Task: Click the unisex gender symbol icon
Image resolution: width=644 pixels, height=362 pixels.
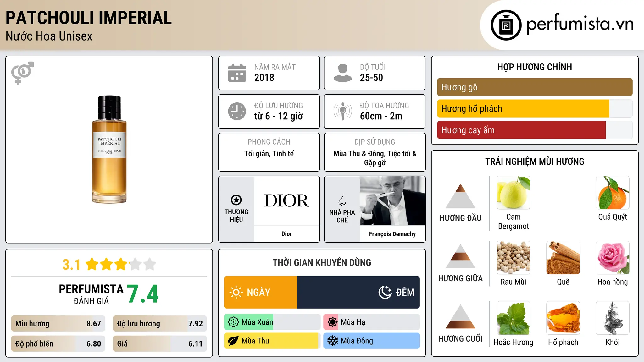Action: [x=22, y=73]
